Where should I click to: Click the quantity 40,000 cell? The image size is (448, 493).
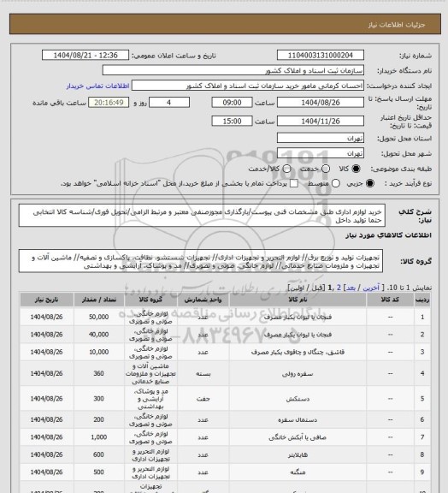pos(98,335)
